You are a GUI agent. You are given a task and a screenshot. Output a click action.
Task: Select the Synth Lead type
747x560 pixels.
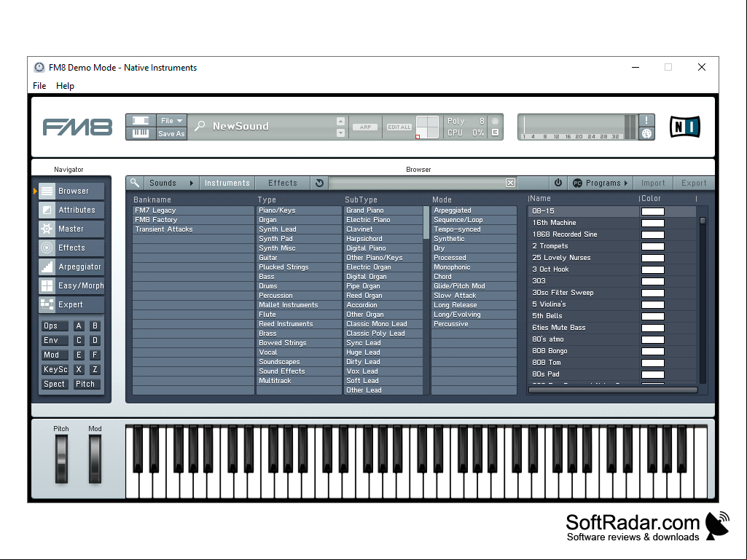click(x=300, y=229)
